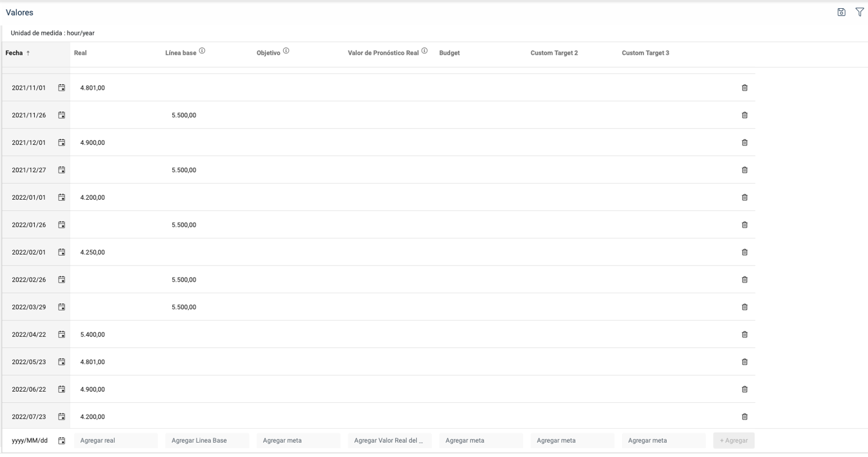Open the calendar picker in the new yyyy/MM/dd row
The image size is (868, 457).
[62, 440]
